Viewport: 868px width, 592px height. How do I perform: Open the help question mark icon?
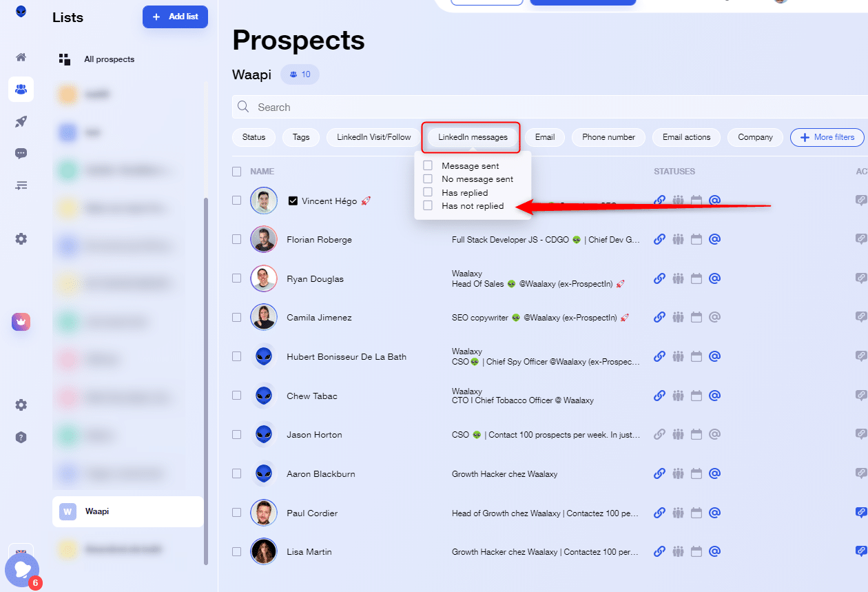pyautogui.click(x=21, y=437)
